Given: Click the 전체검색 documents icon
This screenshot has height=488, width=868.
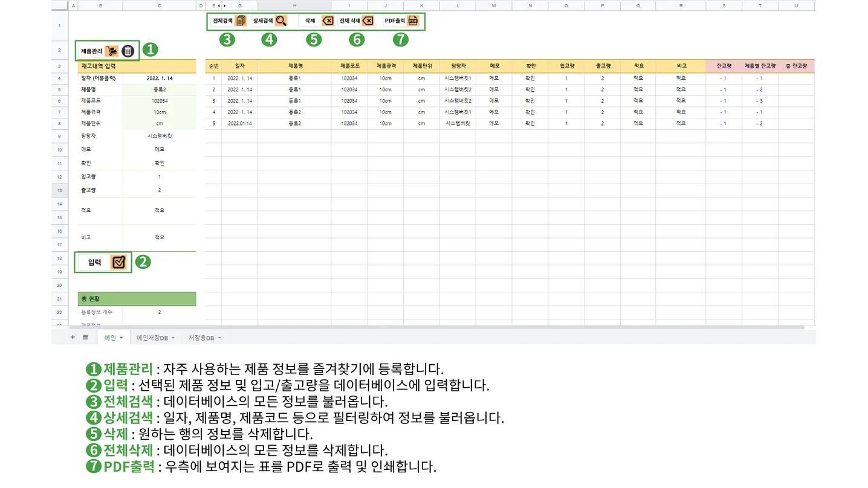Looking at the screenshot, I should [240, 21].
